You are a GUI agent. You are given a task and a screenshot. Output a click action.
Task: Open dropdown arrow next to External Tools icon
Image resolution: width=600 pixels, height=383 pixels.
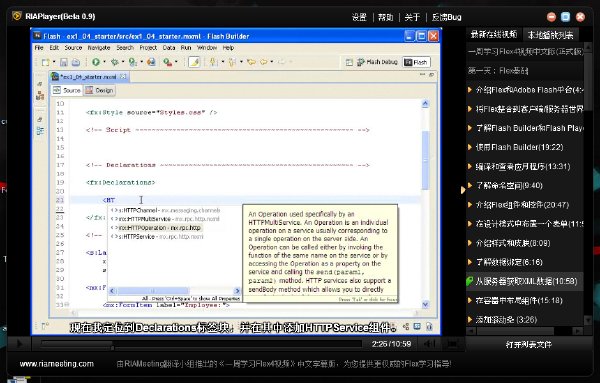point(176,62)
